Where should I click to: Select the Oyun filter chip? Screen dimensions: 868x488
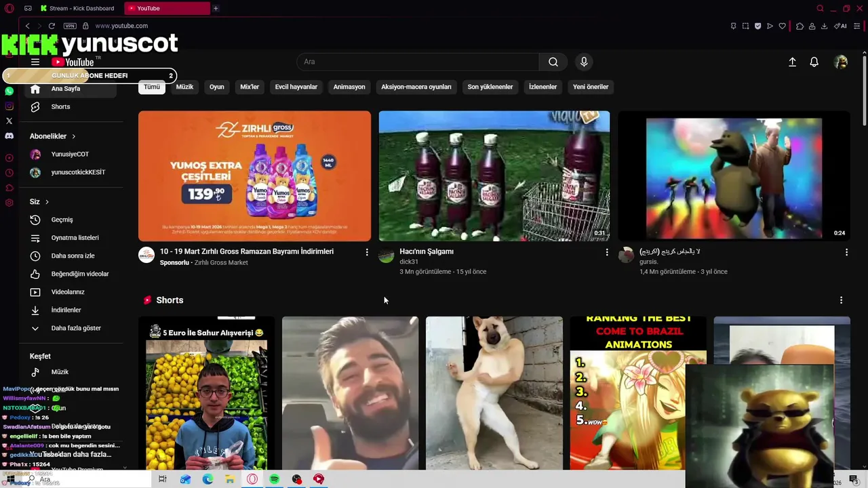tap(216, 87)
